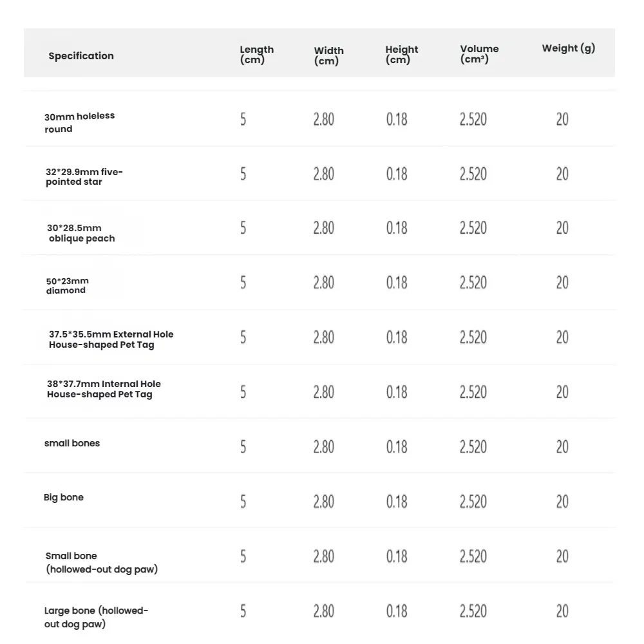Image resolution: width=644 pixels, height=644 pixels.
Task: Select the small bones specification label
Action: [x=72, y=443]
